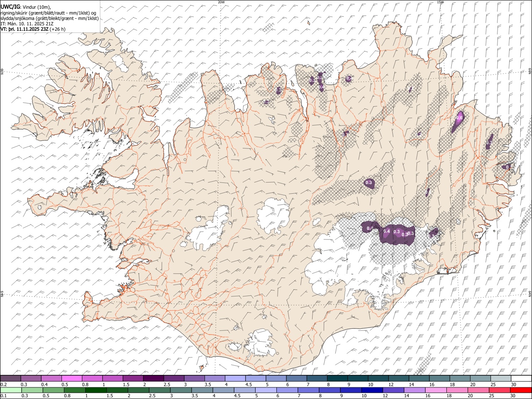Image resolution: width=532 pixels, height=399 pixels.
Task: Pick the upper-scale swatch between 0.4 and 0.5
Action: 51,378
